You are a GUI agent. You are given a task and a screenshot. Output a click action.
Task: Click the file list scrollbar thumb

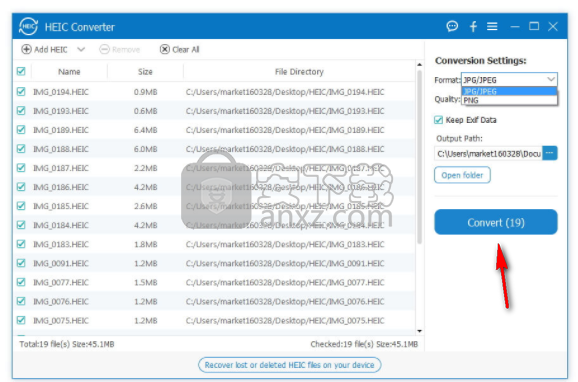[419, 157]
